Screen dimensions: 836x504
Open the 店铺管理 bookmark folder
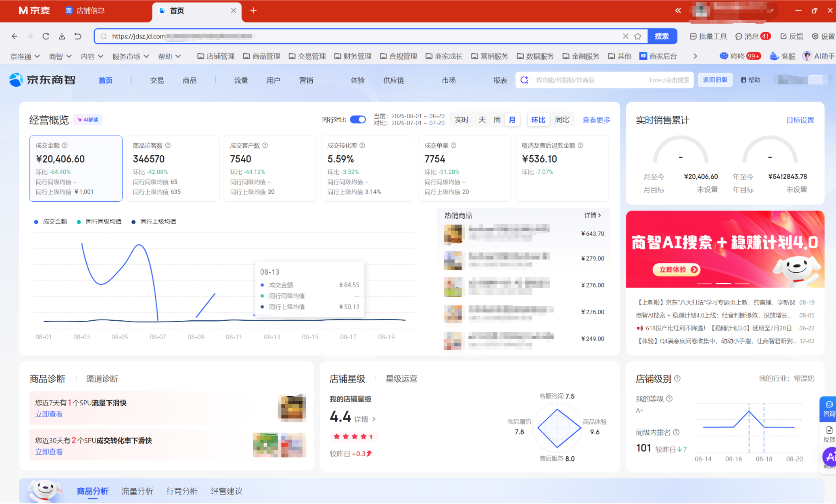216,56
